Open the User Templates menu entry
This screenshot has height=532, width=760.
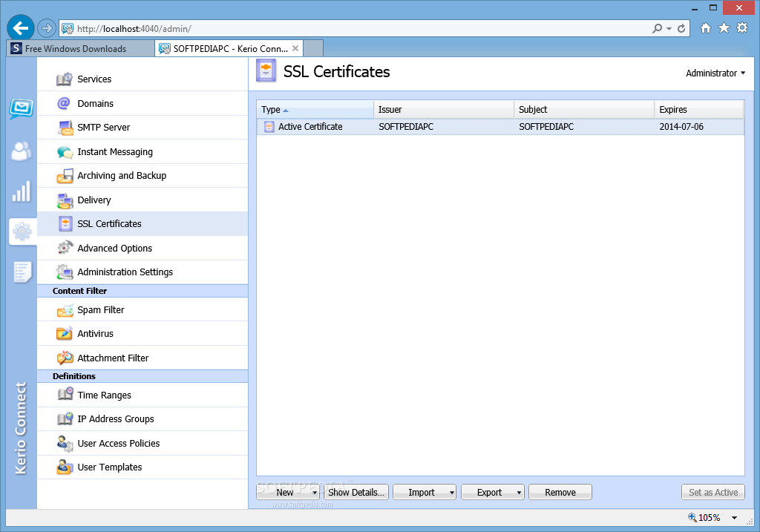click(142, 467)
